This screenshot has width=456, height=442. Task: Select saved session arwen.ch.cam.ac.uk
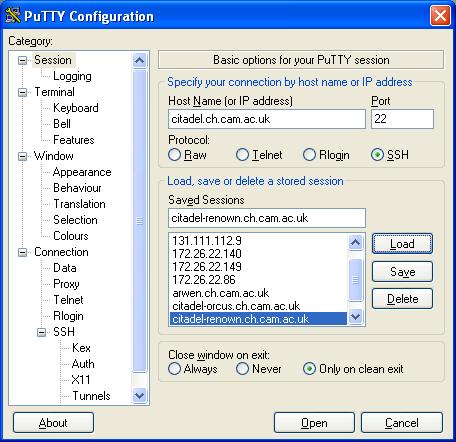click(258, 293)
